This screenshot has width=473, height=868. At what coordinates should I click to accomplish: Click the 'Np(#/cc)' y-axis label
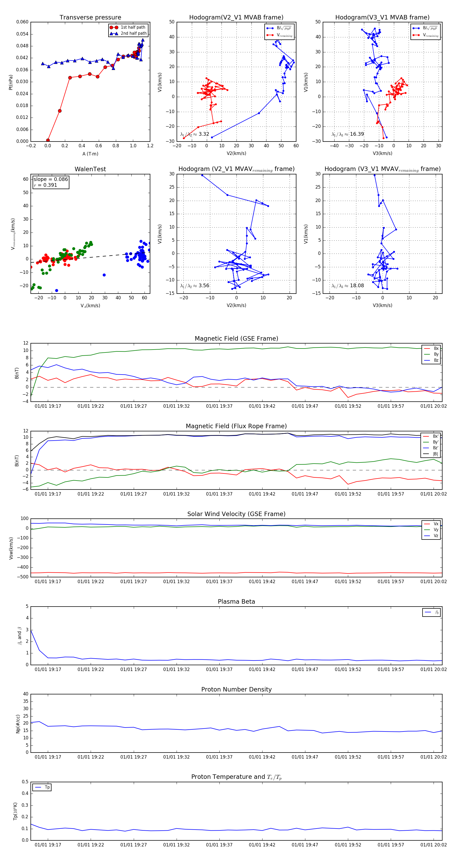pos(18,724)
